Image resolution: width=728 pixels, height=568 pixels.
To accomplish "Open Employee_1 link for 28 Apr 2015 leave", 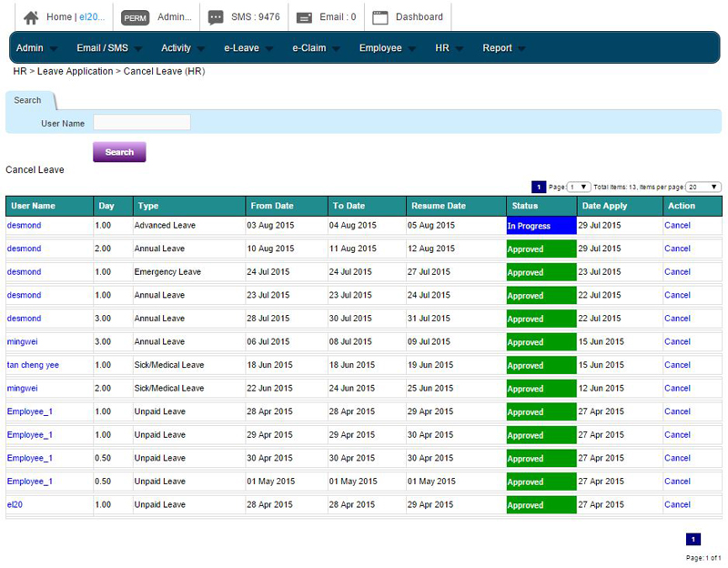I will point(30,411).
